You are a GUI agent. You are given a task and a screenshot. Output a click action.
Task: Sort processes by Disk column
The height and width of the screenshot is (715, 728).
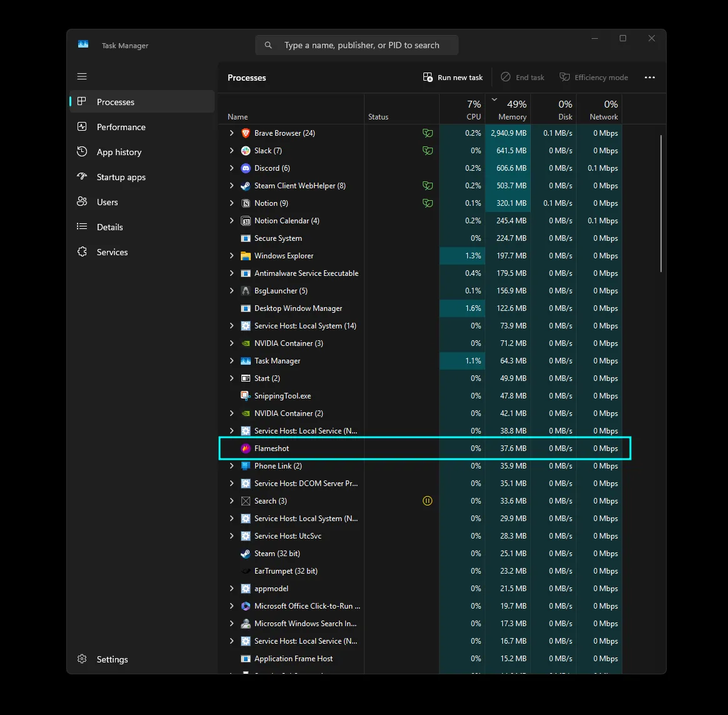point(554,109)
